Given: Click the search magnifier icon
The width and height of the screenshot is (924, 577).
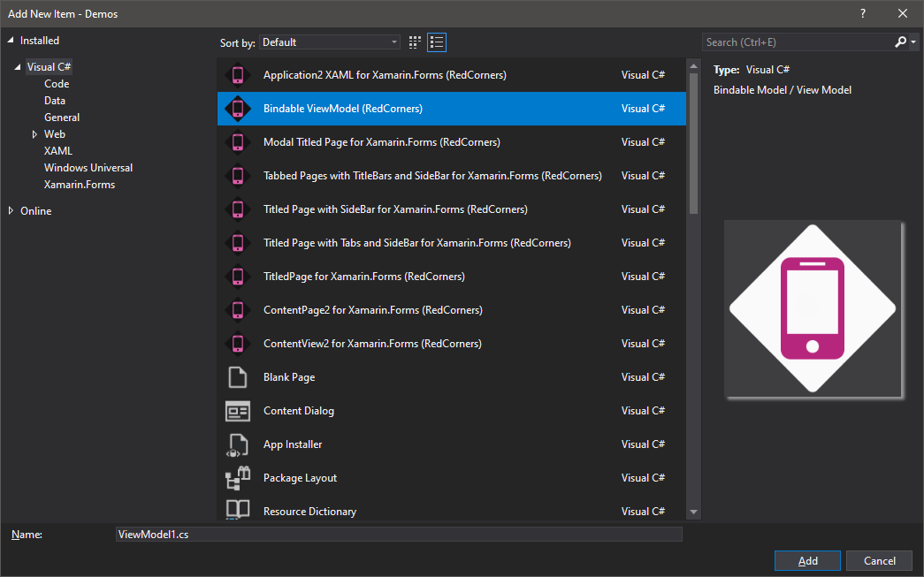Looking at the screenshot, I should pyautogui.click(x=900, y=42).
